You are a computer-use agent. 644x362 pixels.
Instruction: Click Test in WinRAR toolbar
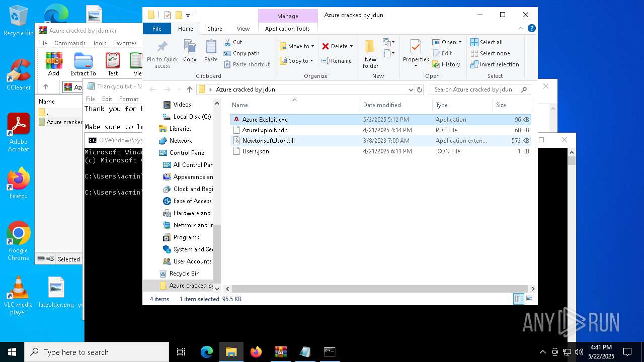[113, 64]
